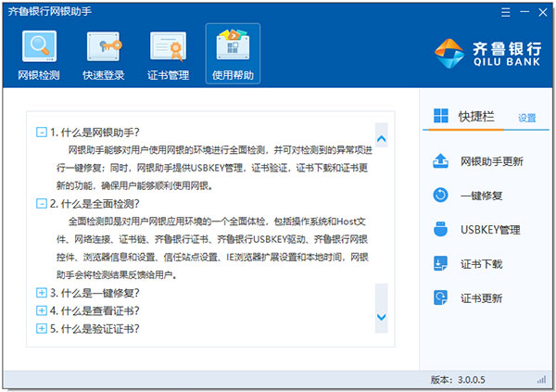Collapse question 2 什么是全面检测
Screen dimensions: 556x392
point(42,204)
